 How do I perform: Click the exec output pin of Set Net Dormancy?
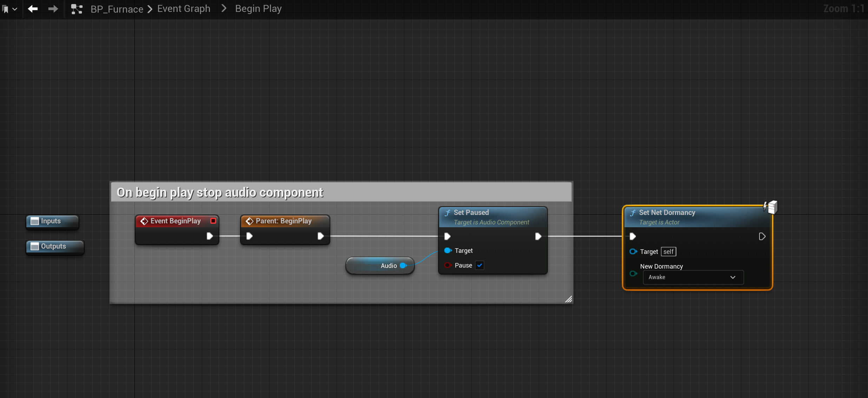click(x=762, y=236)
